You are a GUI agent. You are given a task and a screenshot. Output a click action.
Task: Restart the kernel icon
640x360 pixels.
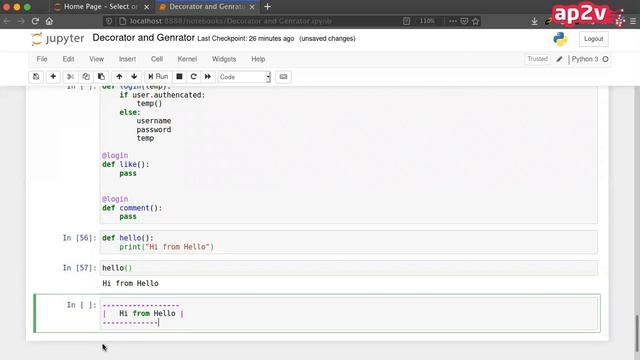pyautogui.click(x=193, y=77)
